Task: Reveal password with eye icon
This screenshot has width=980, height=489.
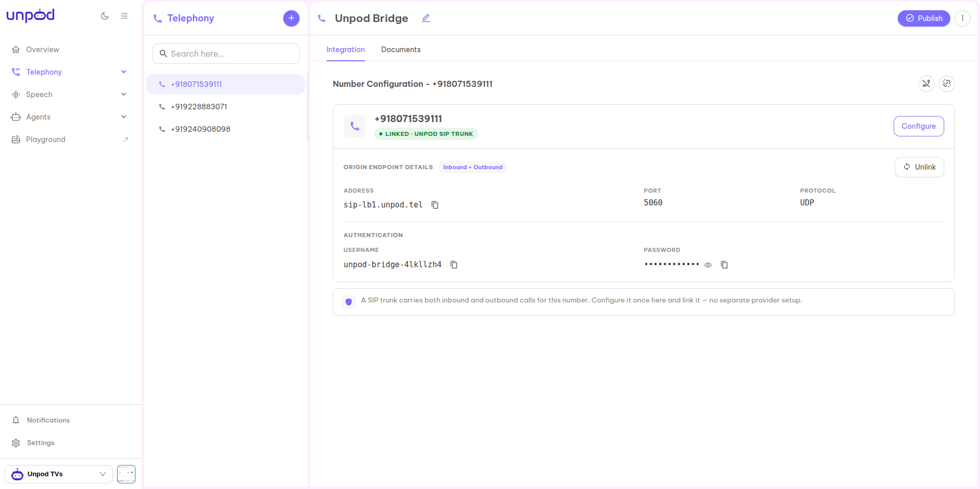Action: (708, 265)
